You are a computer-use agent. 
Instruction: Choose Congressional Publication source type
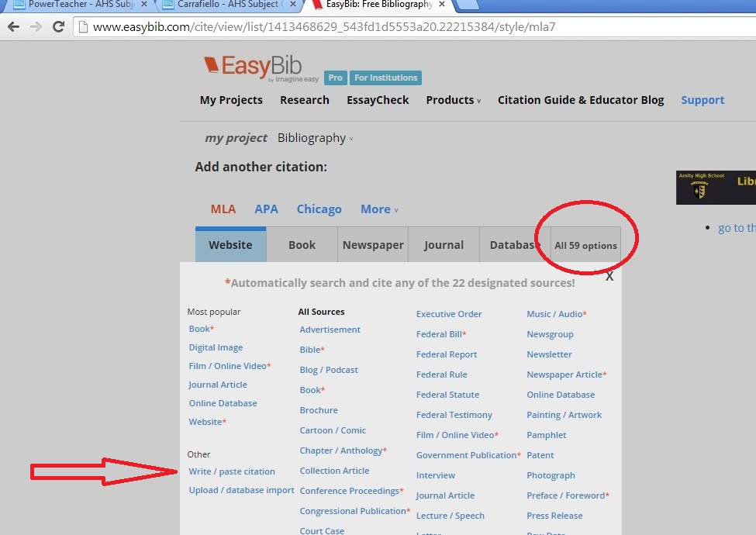(x=355, y=512)
